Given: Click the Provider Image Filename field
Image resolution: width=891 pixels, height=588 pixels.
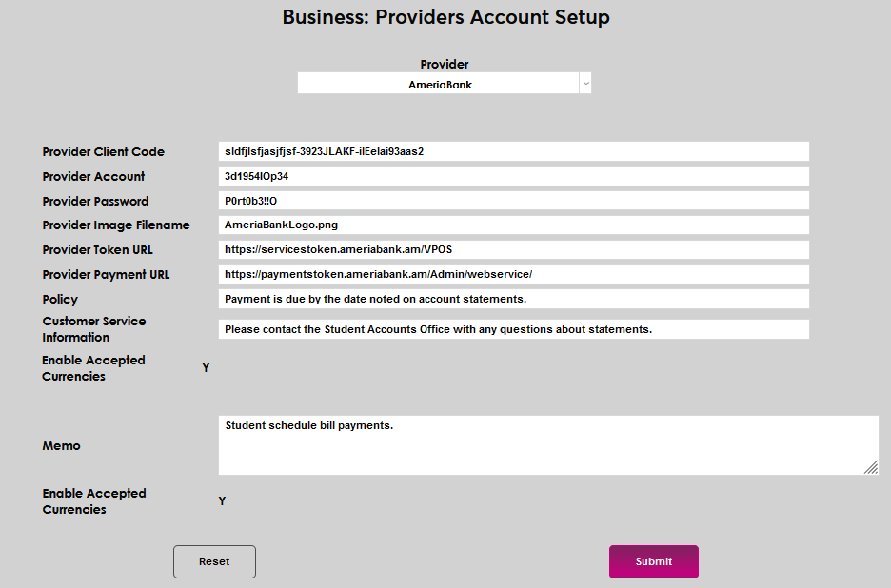Looking at the screenshot, I should [x=513, y=225].
